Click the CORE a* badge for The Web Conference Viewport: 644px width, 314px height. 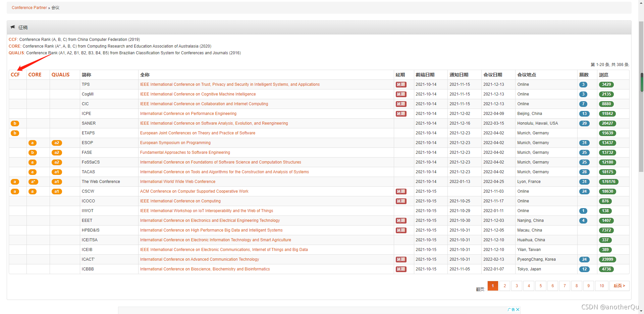[33, 182]
